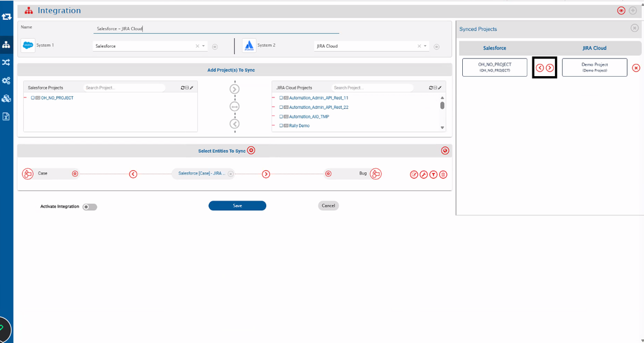The image size is (644, 343).
Task: Collapse all in Salesforce Projects list
Action: (x=187, y=88)
